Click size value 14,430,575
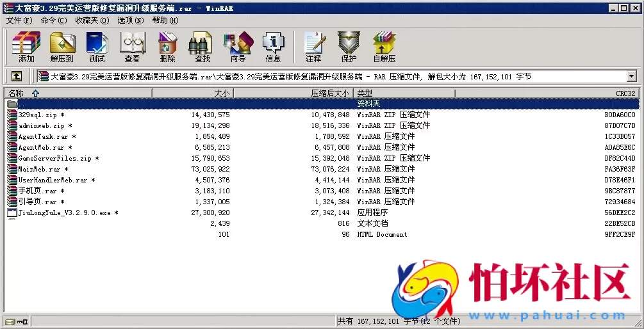This screenshot has height=329, width=644. coord(211,115)
